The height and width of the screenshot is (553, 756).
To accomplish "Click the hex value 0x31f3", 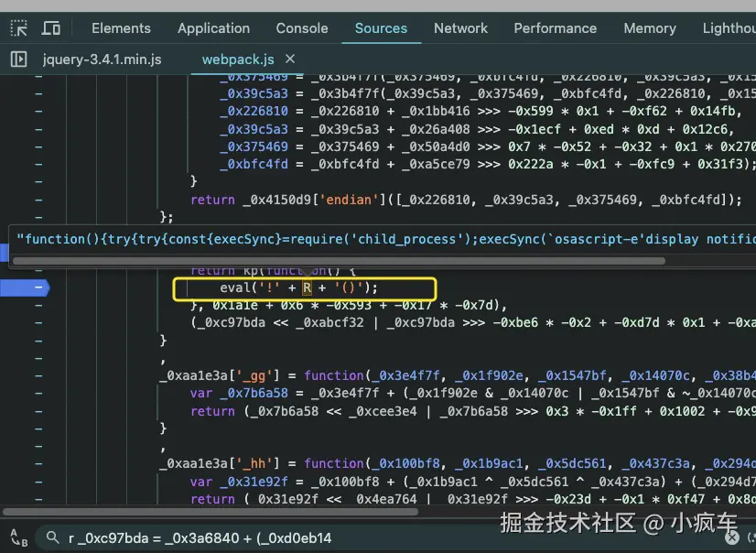I will pos(719,164).
